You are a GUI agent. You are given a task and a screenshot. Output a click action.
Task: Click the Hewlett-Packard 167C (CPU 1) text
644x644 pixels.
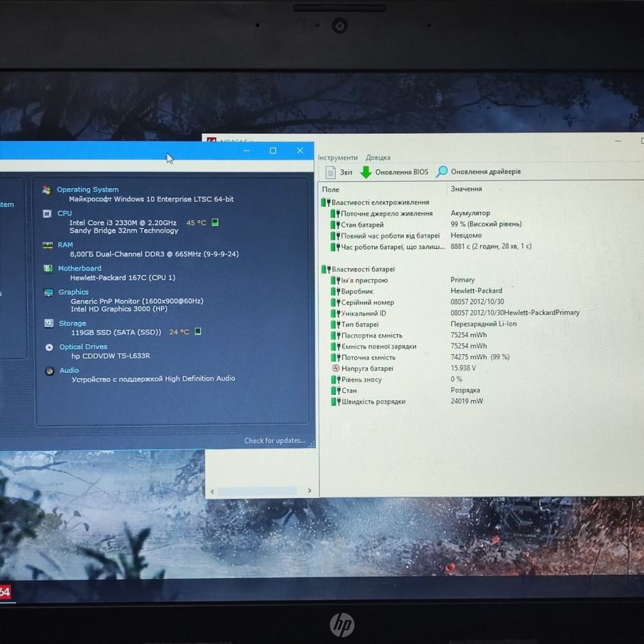[x=122, y=278]
